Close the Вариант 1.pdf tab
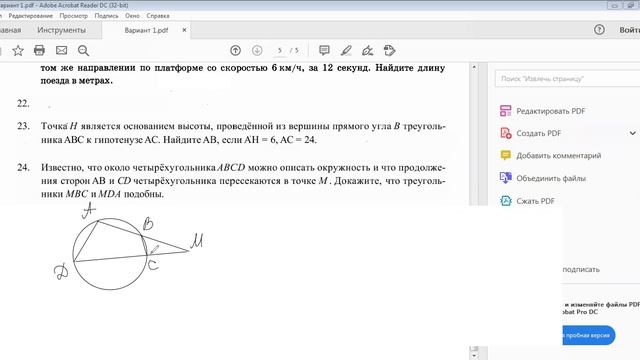640x360 pixels. point(184,30)
